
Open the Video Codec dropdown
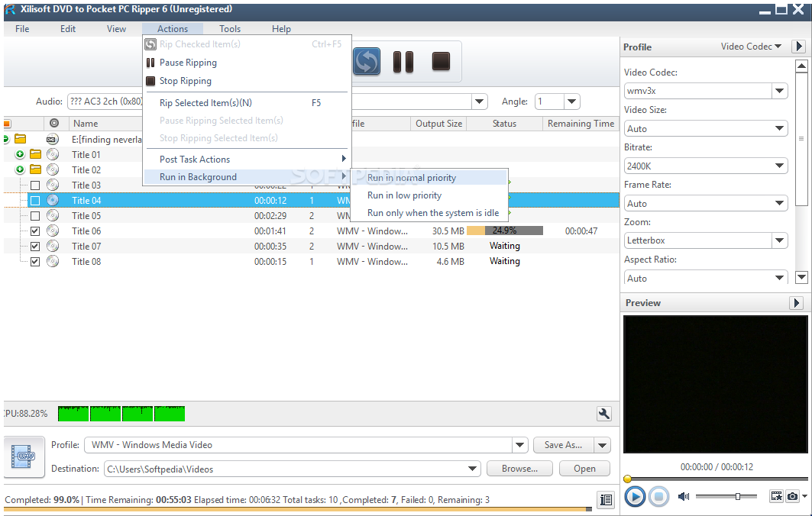[779, 91]
